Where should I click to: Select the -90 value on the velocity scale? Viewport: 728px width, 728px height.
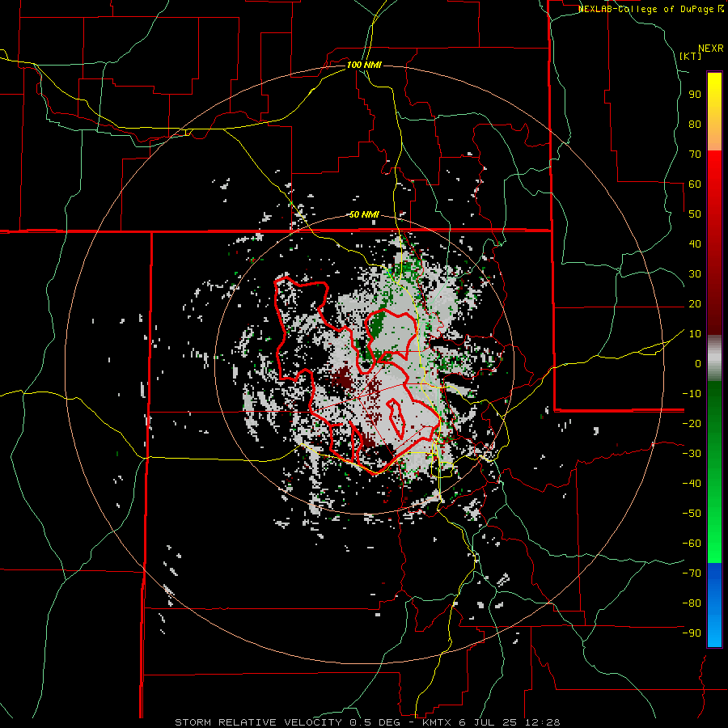[692, 633]
